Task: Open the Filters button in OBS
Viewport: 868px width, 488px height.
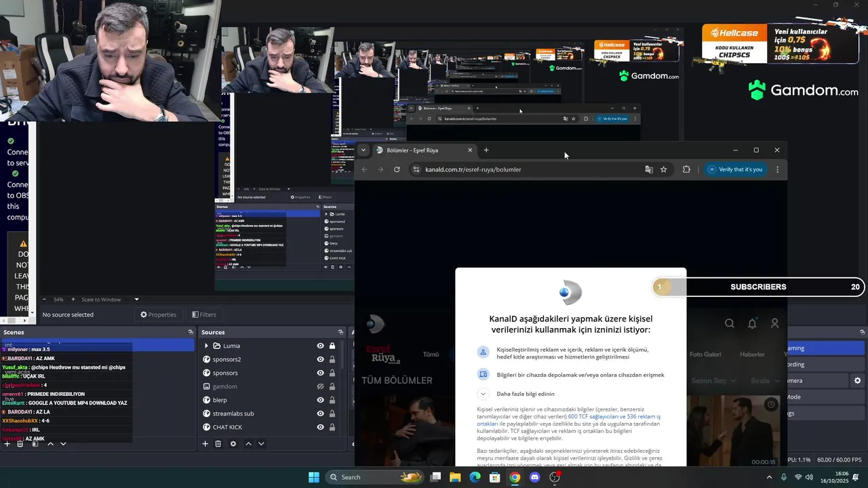Action: click(x=204, y=314)
